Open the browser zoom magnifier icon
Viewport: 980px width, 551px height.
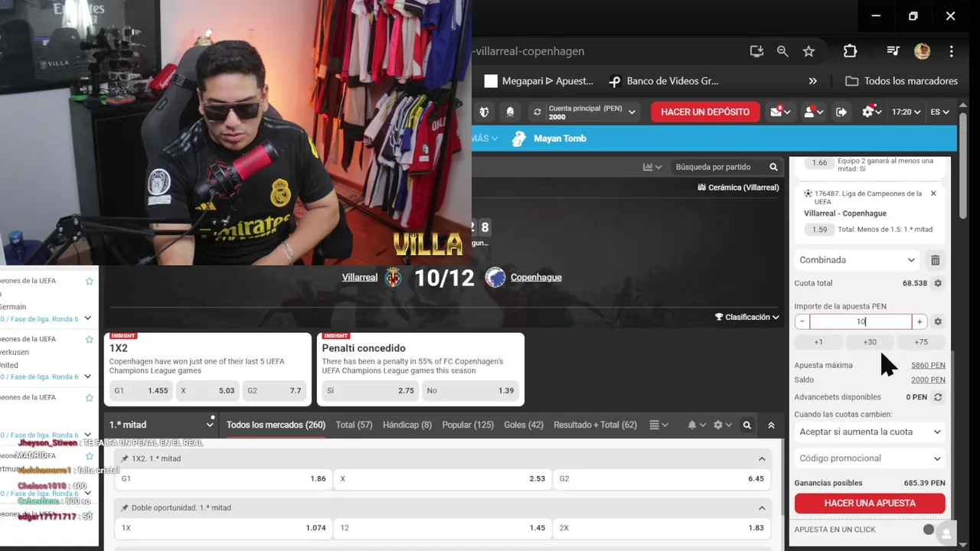[782, 51]
